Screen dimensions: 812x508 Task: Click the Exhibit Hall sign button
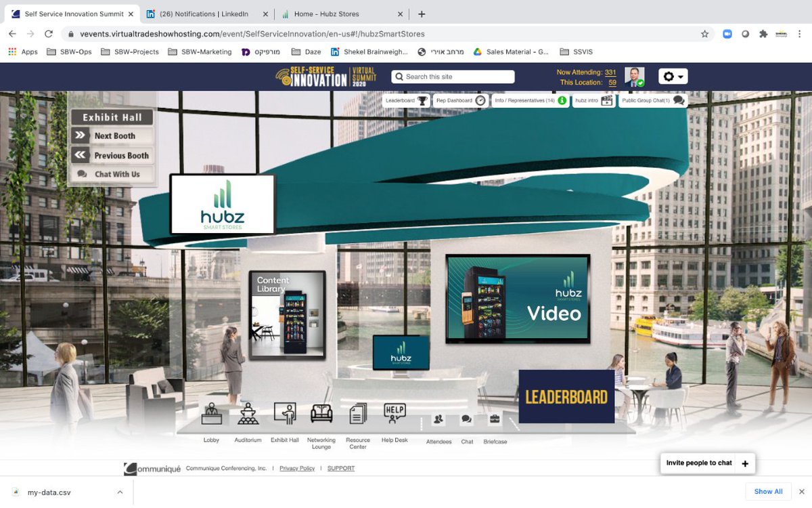[x=112, y=117]
